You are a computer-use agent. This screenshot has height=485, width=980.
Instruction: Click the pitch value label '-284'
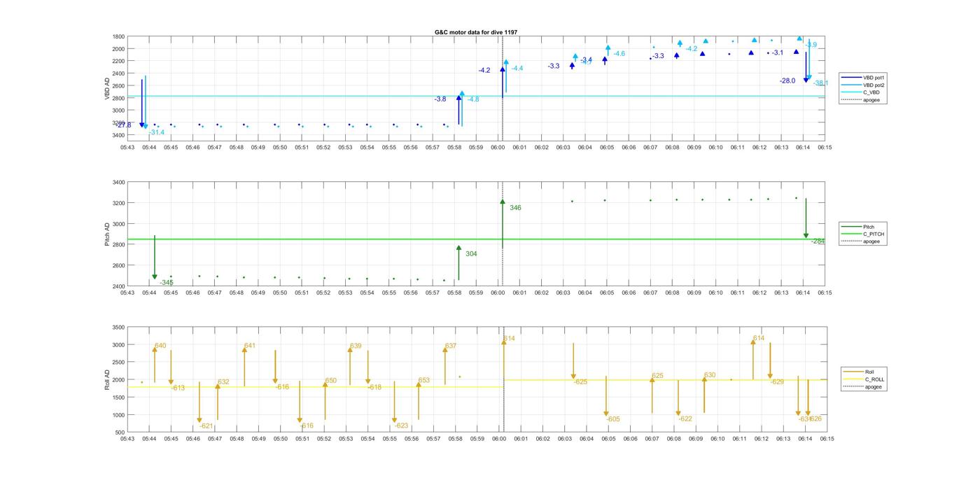pyautogui.click(x=818, y=241)
